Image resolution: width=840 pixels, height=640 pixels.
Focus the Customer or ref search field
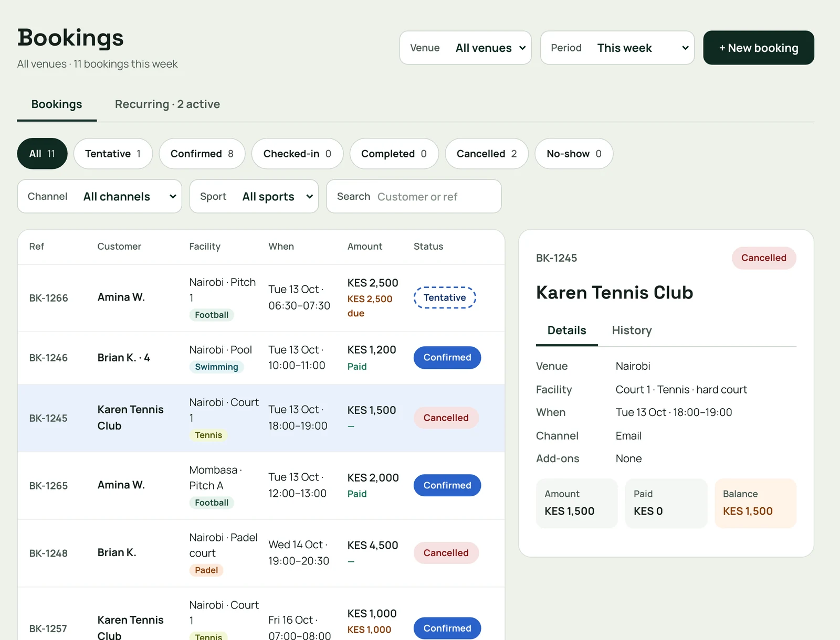click(414, 197)
